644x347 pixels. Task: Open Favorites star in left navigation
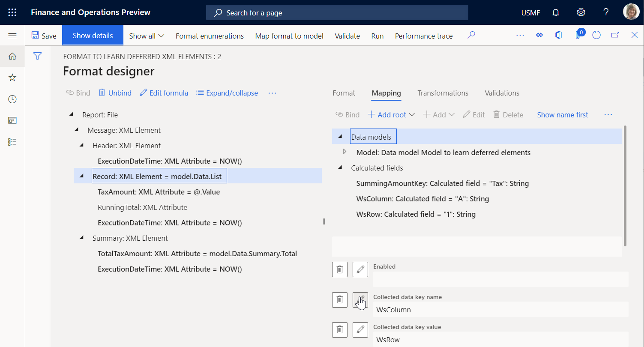(12, 78)
